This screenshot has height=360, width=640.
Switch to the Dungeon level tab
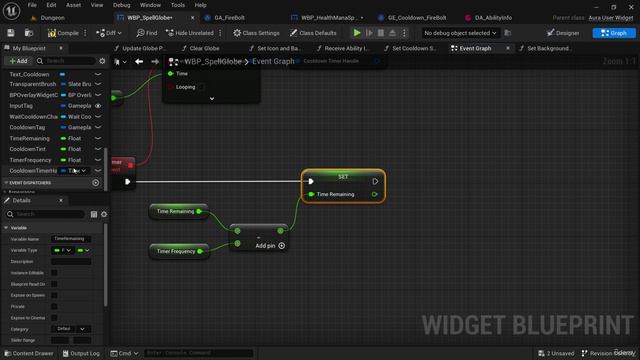coord(53,18)
